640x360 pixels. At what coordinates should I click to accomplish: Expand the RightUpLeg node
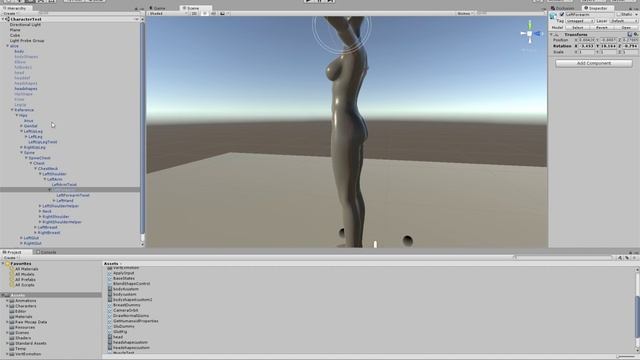21,147
